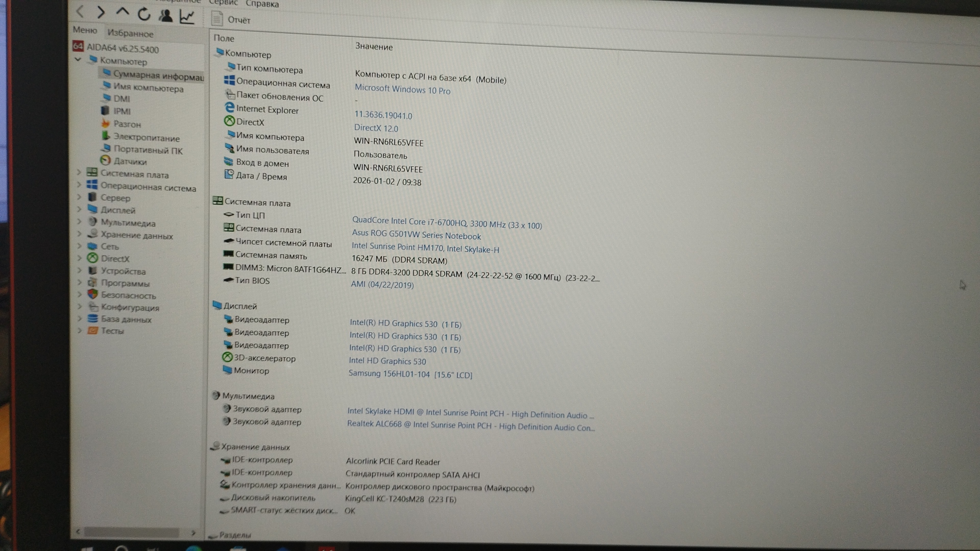Click the Forward navigation arrow
Screen dimensions: 980x551
101,12
